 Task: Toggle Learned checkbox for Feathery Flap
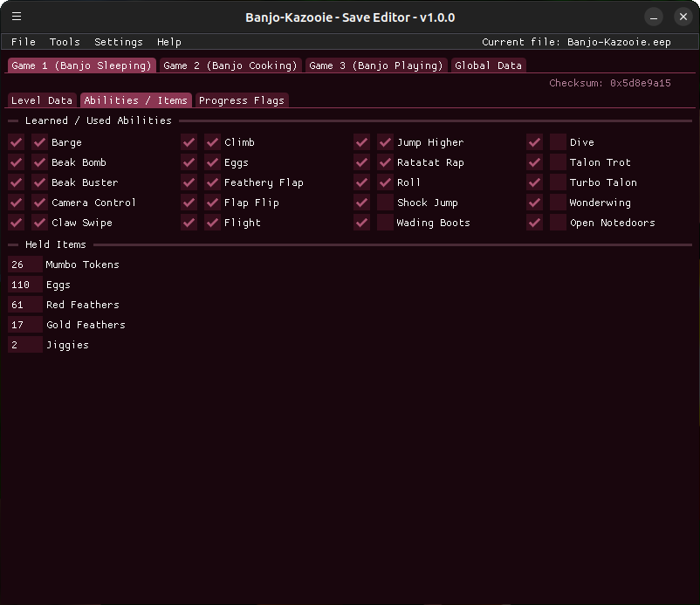pos(189,182)
